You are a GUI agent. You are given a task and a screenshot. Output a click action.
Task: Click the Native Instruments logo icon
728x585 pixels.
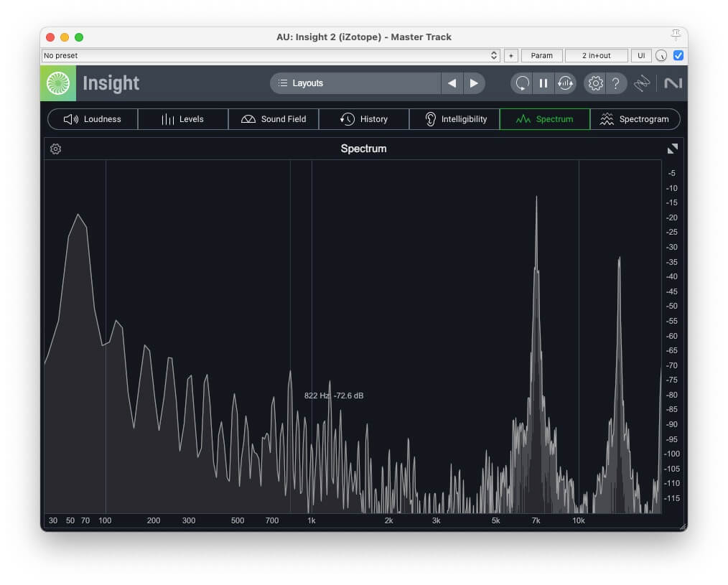[673, 83]
